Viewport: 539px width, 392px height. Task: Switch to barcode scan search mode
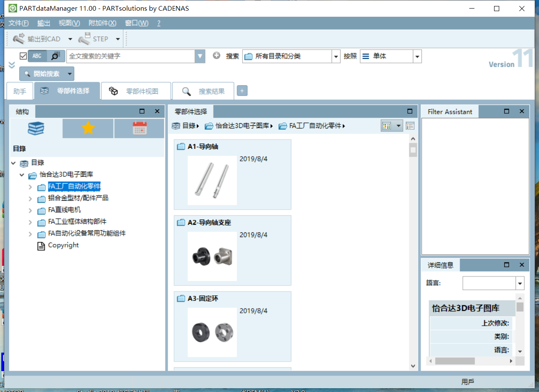[56, 56]
